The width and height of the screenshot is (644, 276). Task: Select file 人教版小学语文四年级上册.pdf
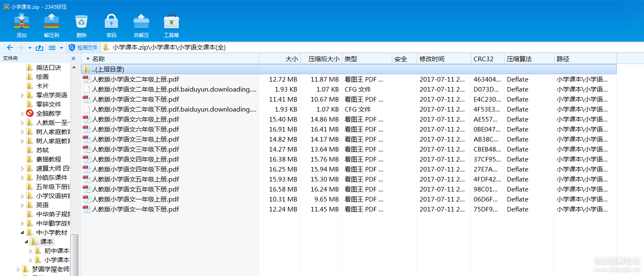pyautogui.click(x=136, y=159)
